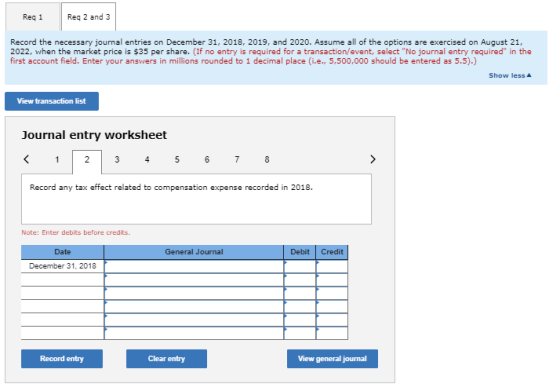
Task: Click the second row Debit cell
Action: (x=300, y=280)
